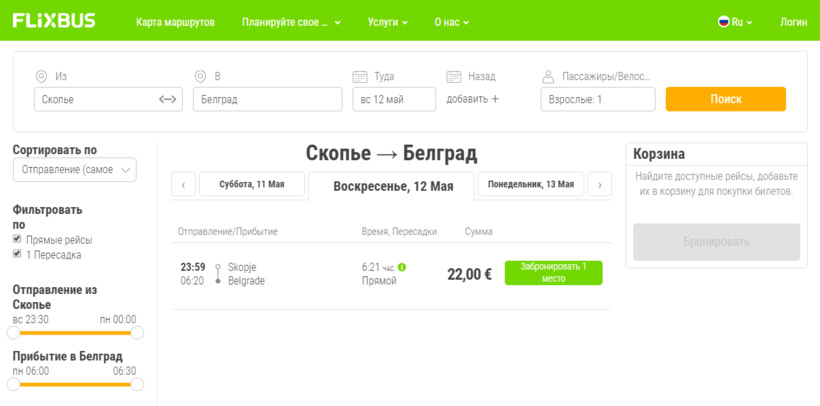Image resolution: width=820 pixels, height=406 pixels.
Task: Expand the О нас menu
Action: pos(451,21)
